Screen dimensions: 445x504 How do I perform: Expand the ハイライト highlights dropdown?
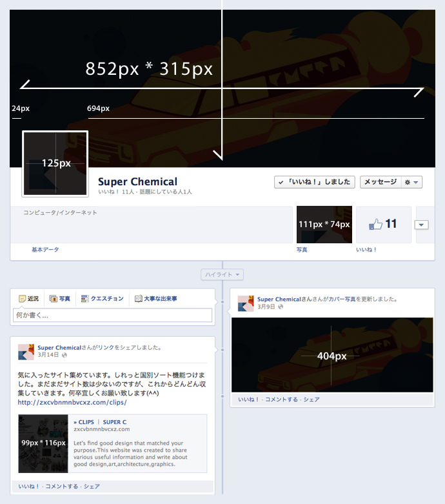click(222, 275)
